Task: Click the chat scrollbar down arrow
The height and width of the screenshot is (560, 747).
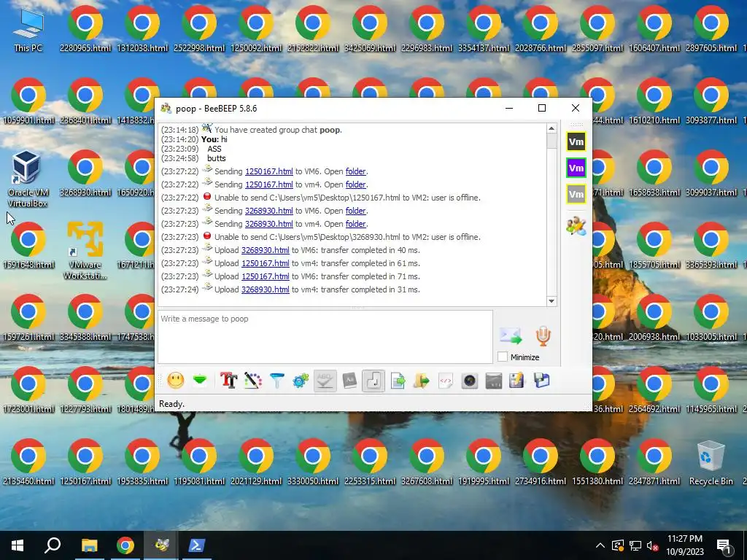Action: (551, 301)
